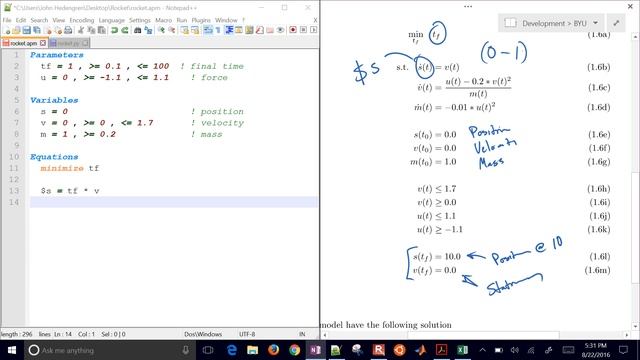The height and width of the screenshot is (360, 640).
Task: Click the 'length : 296' status bar entry
Action: 16,334
